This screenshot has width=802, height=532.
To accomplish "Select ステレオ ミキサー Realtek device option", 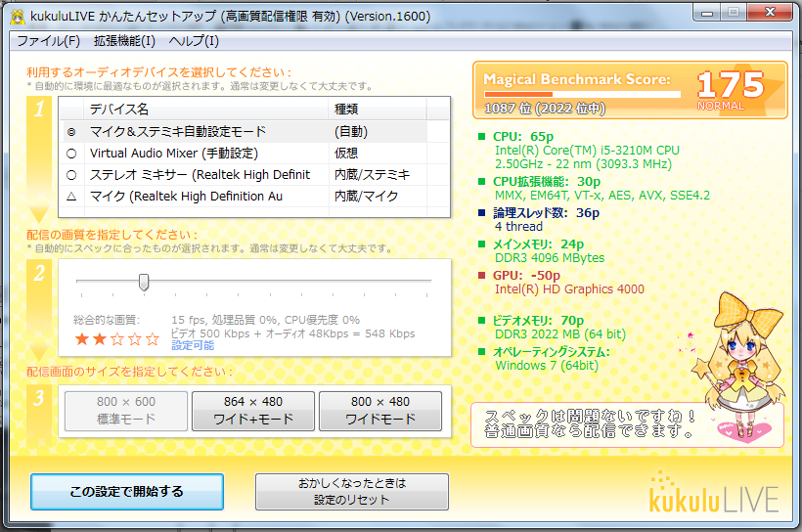I will click(71, 174).
